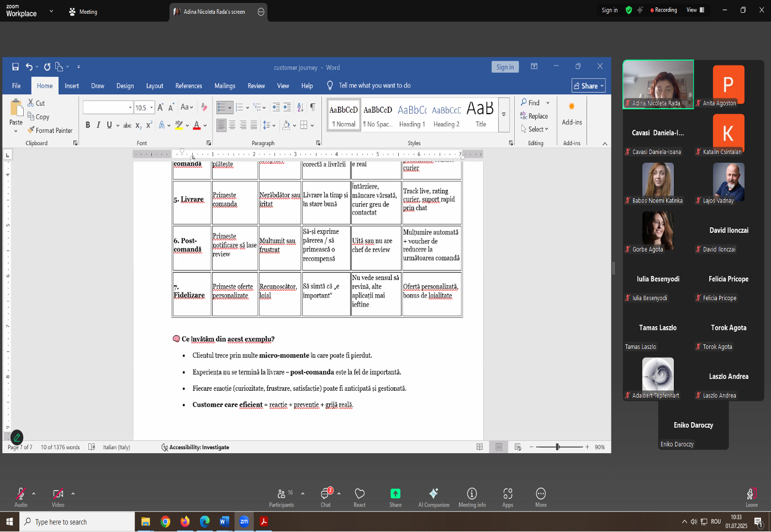
Task: Open Zoom Participants list
Action: [282, 497]
